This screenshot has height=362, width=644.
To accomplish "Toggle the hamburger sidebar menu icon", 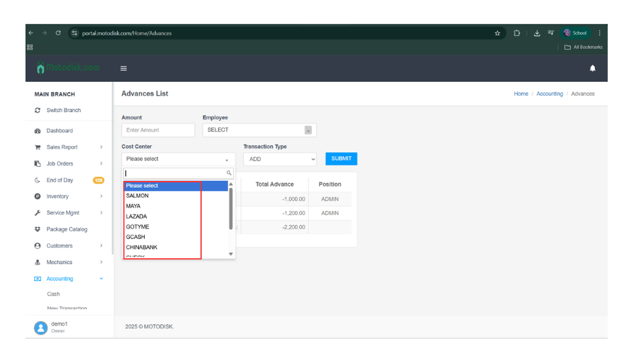I will (x=123, y=68).
